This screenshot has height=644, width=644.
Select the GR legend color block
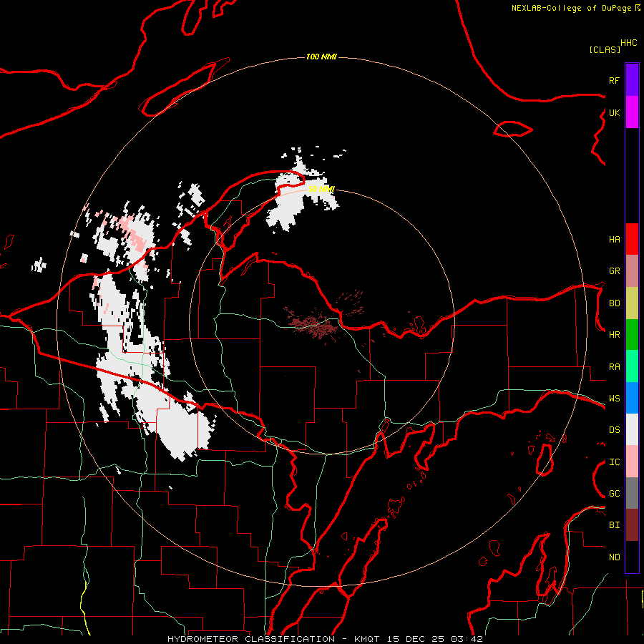click(x=632, y=271)
